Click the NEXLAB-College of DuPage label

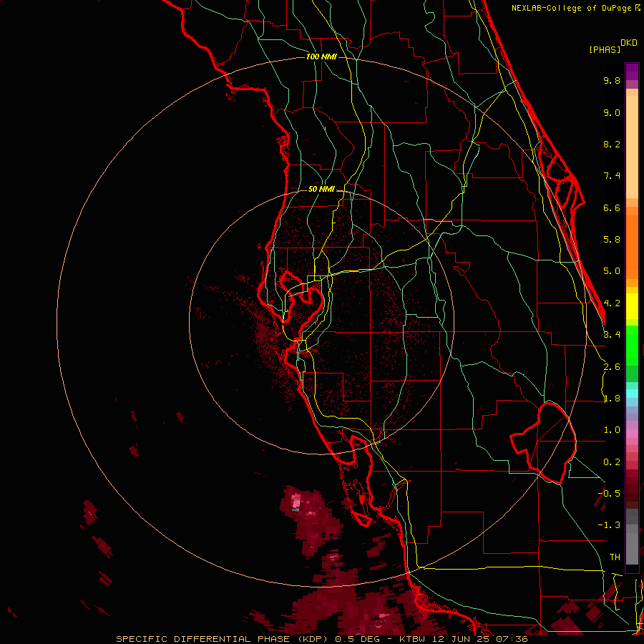point(571,8)
